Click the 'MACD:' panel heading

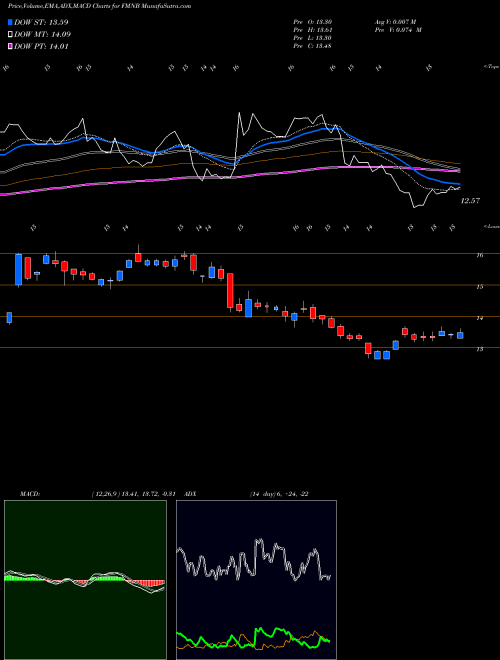point(30,494)
